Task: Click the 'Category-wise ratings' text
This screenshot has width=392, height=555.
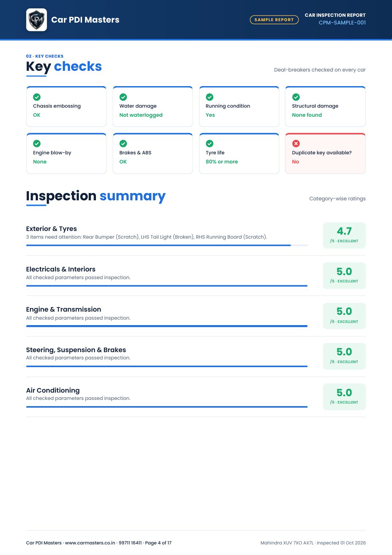Action: coord(337,199)
